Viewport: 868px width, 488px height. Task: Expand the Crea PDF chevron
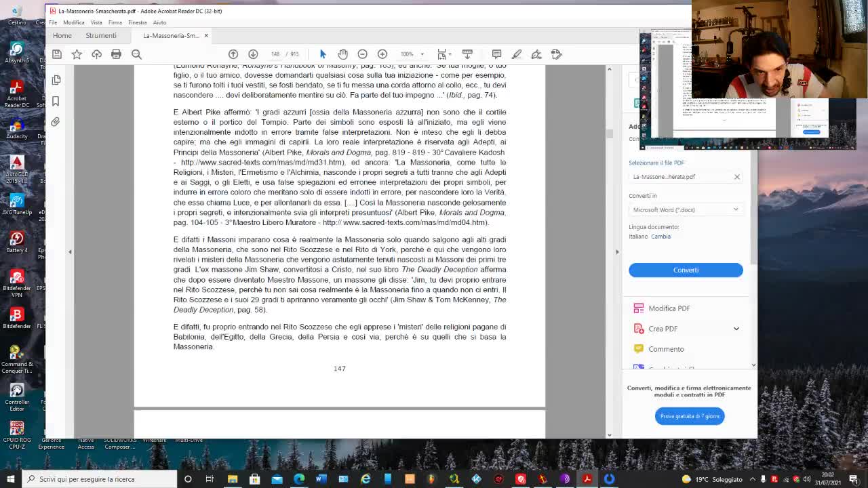click(736, 329)
